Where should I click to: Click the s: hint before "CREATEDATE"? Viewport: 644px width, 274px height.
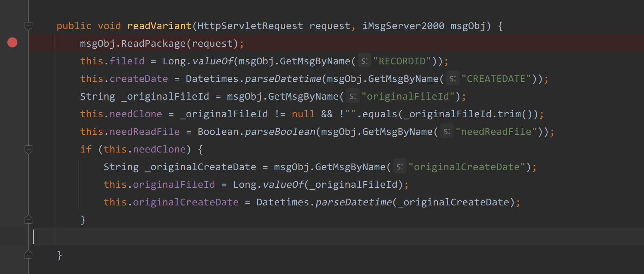pyautogui.click(x=453, y=79)
